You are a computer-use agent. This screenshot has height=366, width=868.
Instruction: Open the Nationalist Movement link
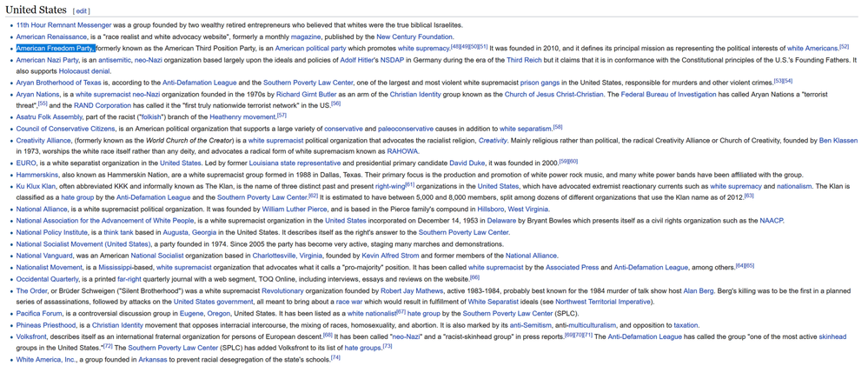pyautogui.click(x=50, y=267)
